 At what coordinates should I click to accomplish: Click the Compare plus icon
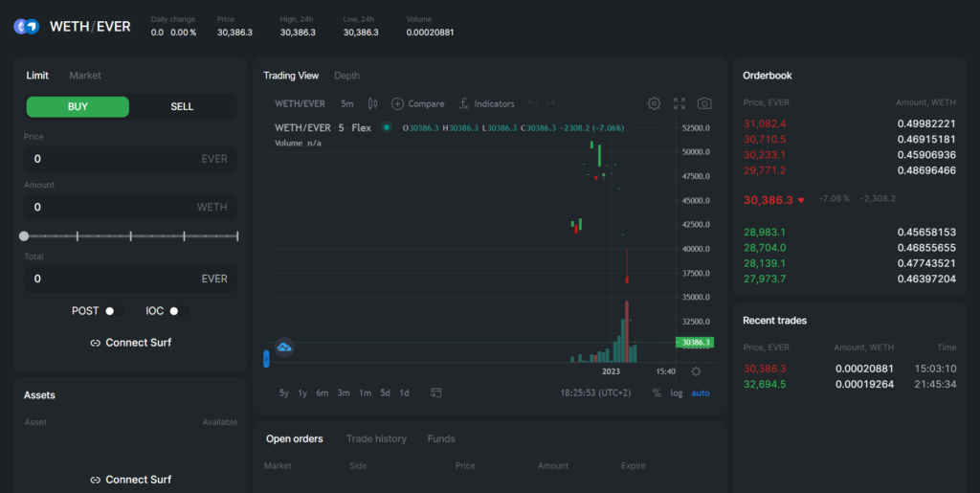point(397,103)
